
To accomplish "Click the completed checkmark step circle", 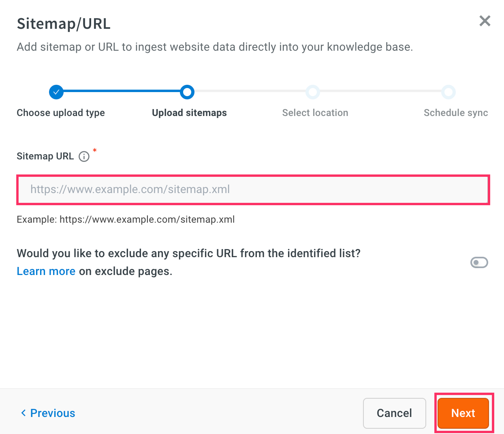I will 56,92.
